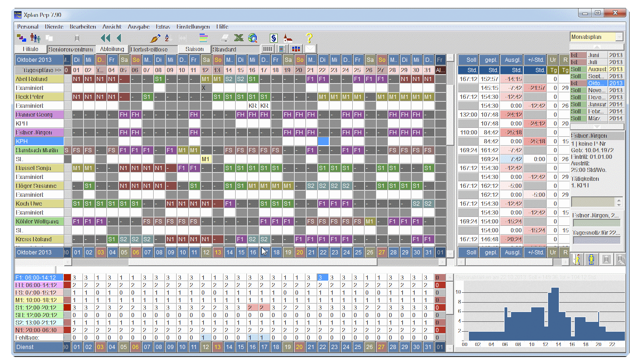638x364 pixels.
Task: Select the paintbrush tool icon
Action: [x=155, y=38]
